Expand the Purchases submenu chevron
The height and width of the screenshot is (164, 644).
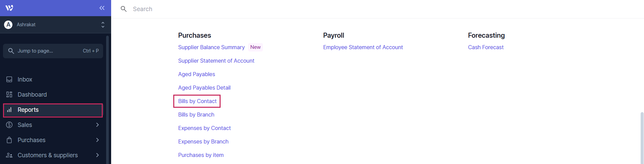pyautogui.click(x=97, y=140)
